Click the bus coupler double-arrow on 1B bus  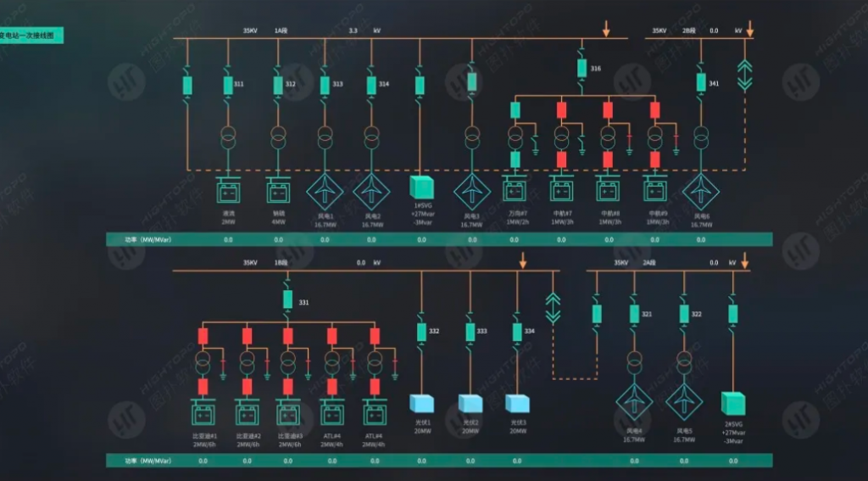(553, 308)
